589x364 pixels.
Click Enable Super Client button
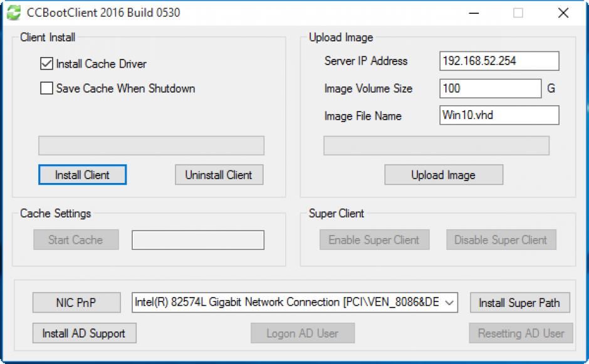point(374,240)
